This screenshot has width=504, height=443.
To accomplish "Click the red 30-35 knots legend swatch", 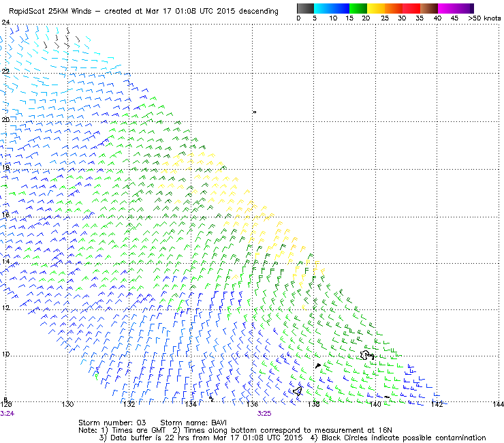I will tap(411, 8).
